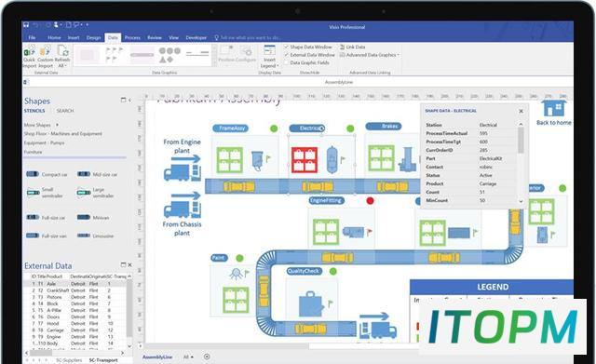Toggle the External Data Window checkbox
Screen dimensions: 596x364
287,55
